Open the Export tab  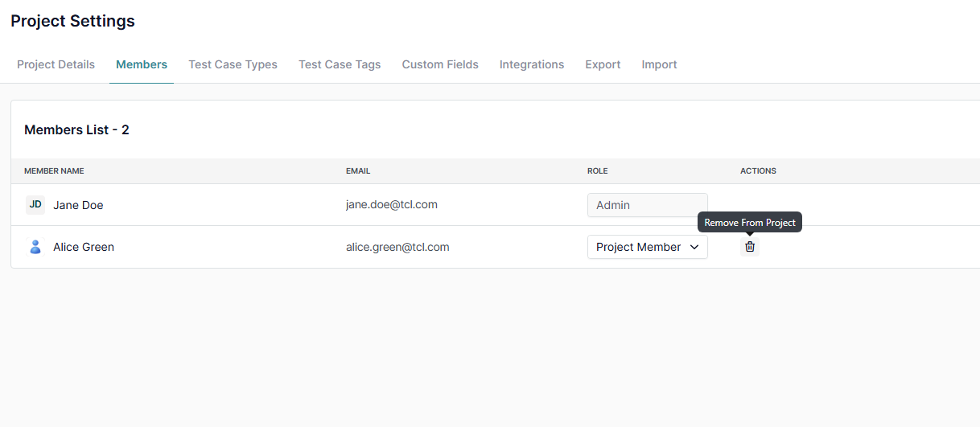pyautogui.click(x=603, y=64)
